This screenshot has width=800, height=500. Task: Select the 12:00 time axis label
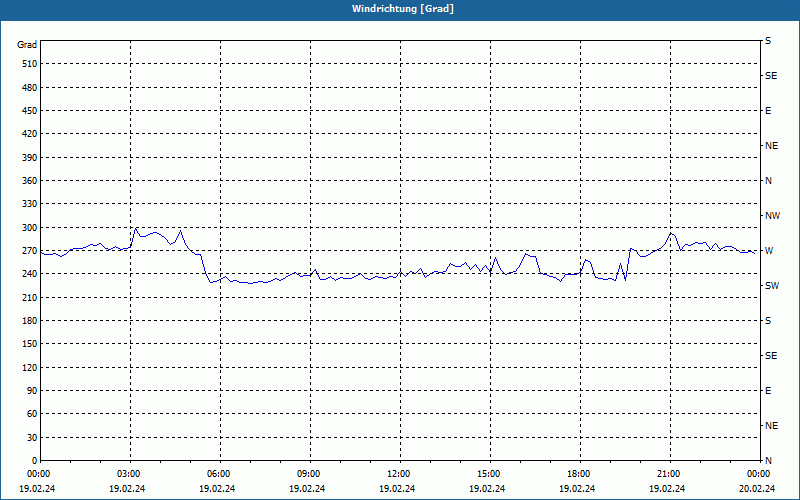coord(398,473)
